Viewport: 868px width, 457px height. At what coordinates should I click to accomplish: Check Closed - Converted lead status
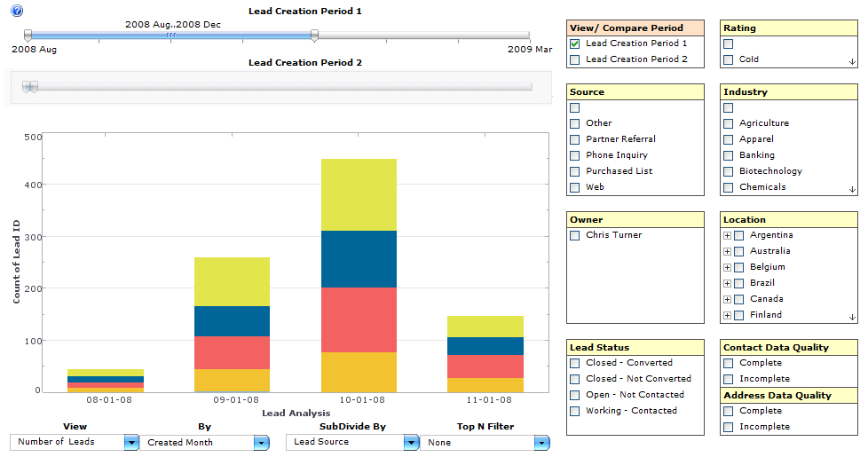tap(574, 363)
